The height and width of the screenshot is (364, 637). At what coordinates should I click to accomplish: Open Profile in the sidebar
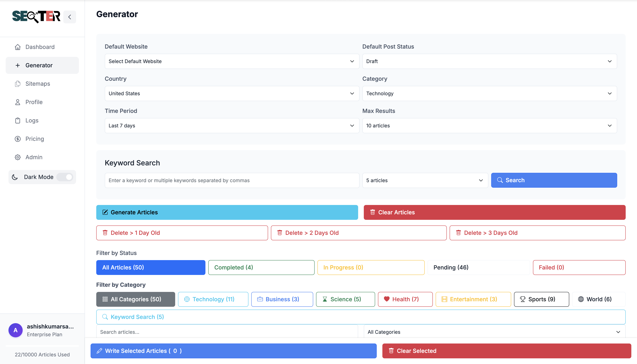(34, 102)
